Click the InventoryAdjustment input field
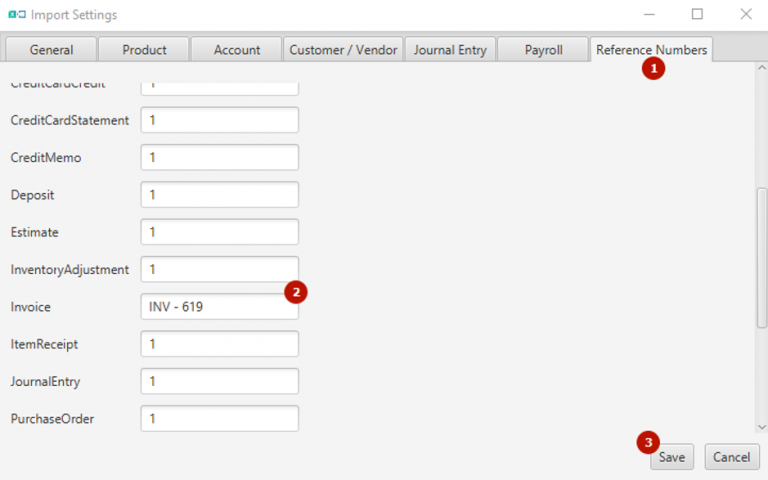This screenshot has width=768, height=480. point(219,269)
